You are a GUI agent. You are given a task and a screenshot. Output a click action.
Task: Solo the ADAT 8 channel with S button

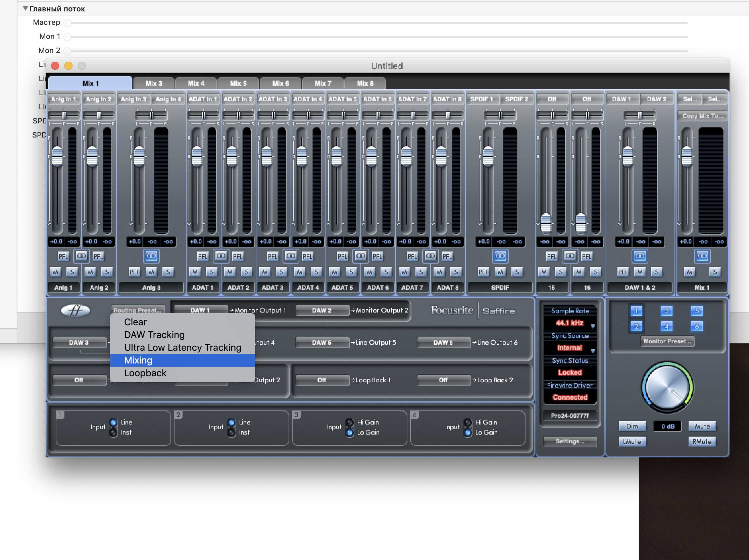[456, 272]
